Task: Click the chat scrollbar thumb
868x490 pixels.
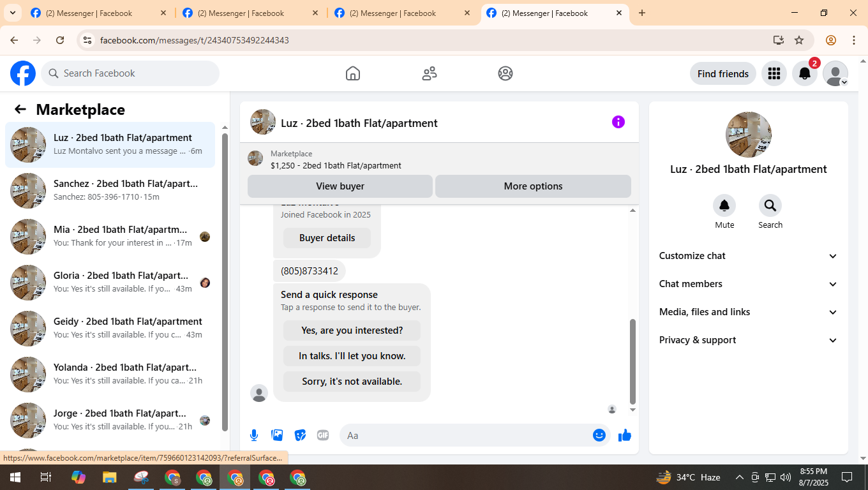Action: tap(633, 362)
